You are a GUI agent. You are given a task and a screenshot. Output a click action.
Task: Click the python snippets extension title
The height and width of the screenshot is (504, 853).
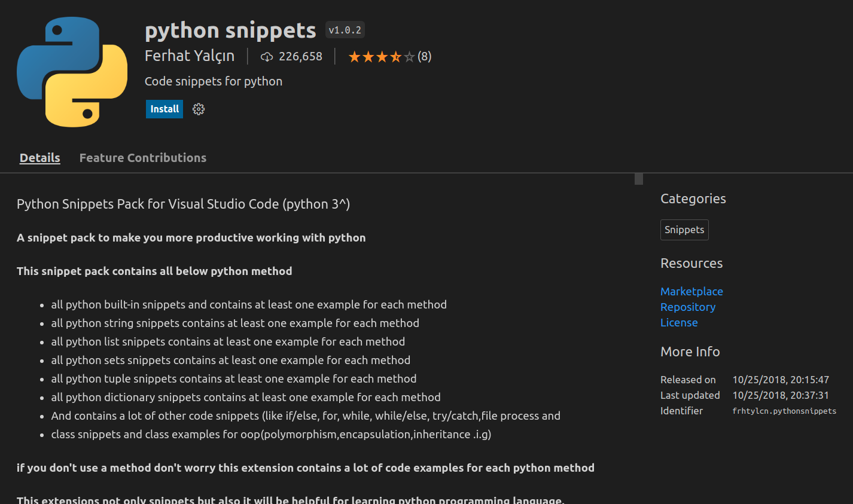[x=230, y=30]
